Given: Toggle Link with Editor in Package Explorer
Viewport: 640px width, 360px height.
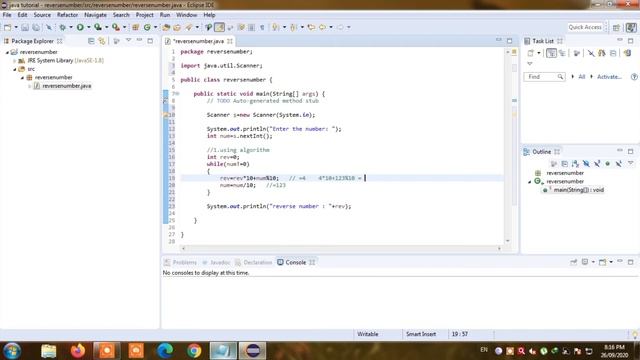Looking at the screenshot, I should pyautogui.click(x=102, y=41).
